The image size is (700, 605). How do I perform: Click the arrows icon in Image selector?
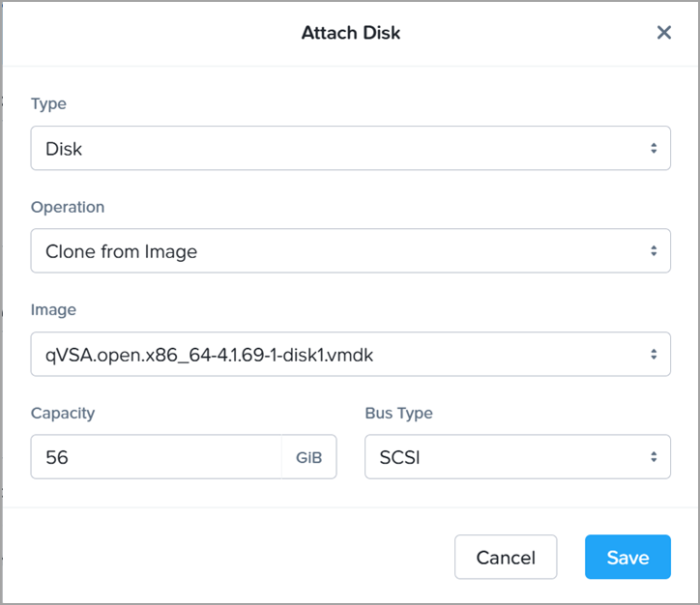pos(654,355)
